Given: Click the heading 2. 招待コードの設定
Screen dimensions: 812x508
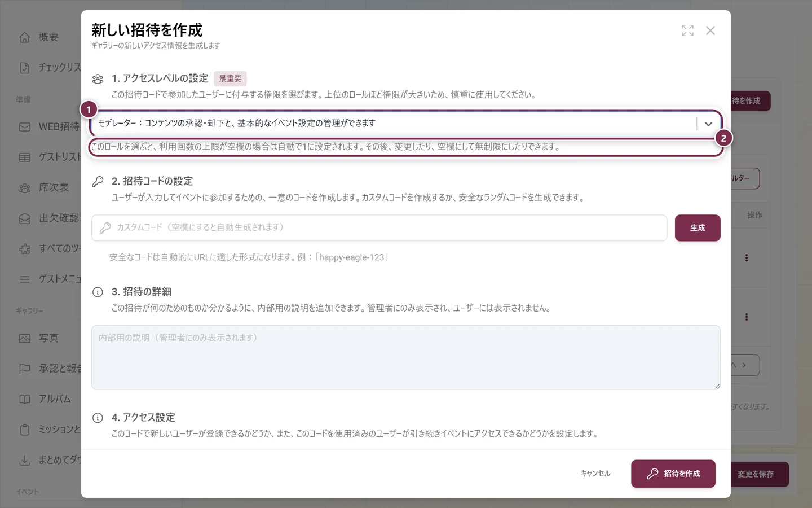Looking at the screenshot, I should click(x=152, y=181).
